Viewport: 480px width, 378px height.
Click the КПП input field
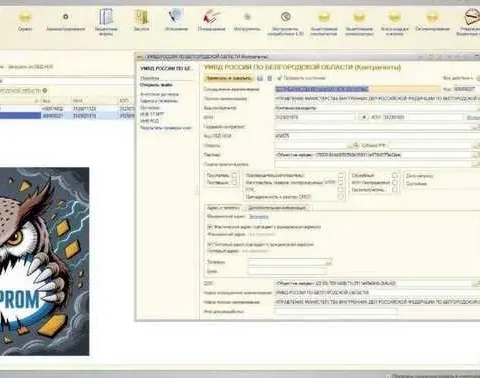[x=423, y=117]
